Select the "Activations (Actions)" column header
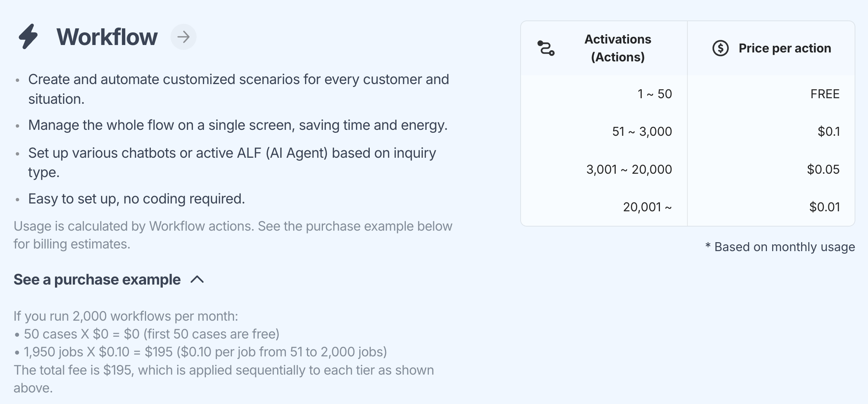 tap(618, 48)
